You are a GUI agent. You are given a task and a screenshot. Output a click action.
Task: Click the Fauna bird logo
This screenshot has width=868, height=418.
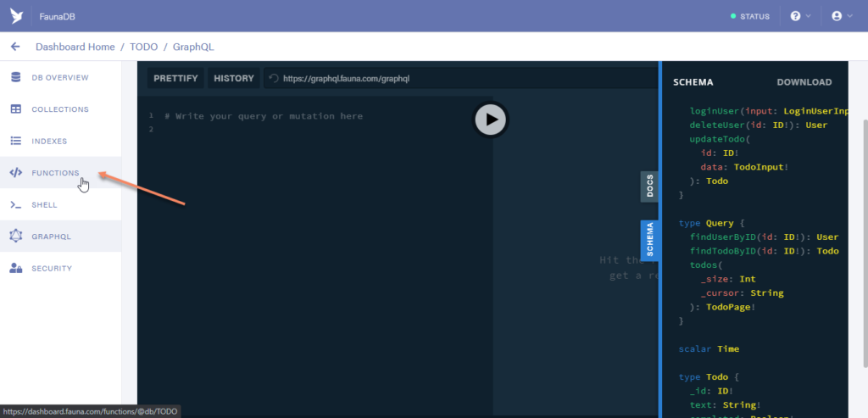(x=16, y=16)
